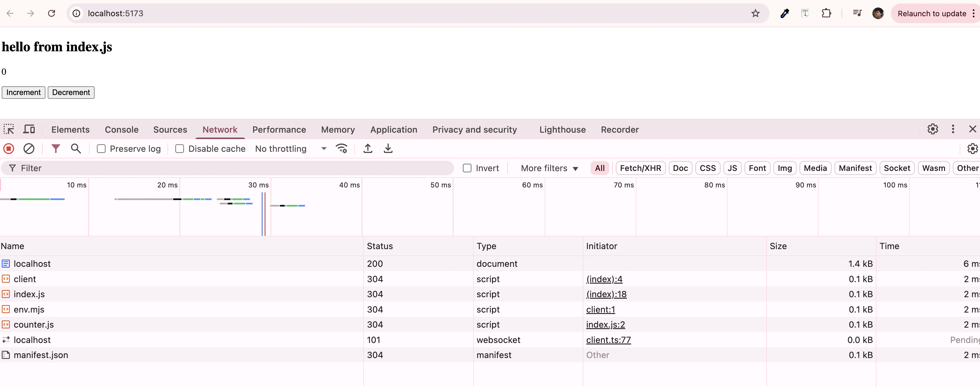Toggle the device toolbar icon
The height and width of the screenshot is (387, 980).
[x=29, y=129]
